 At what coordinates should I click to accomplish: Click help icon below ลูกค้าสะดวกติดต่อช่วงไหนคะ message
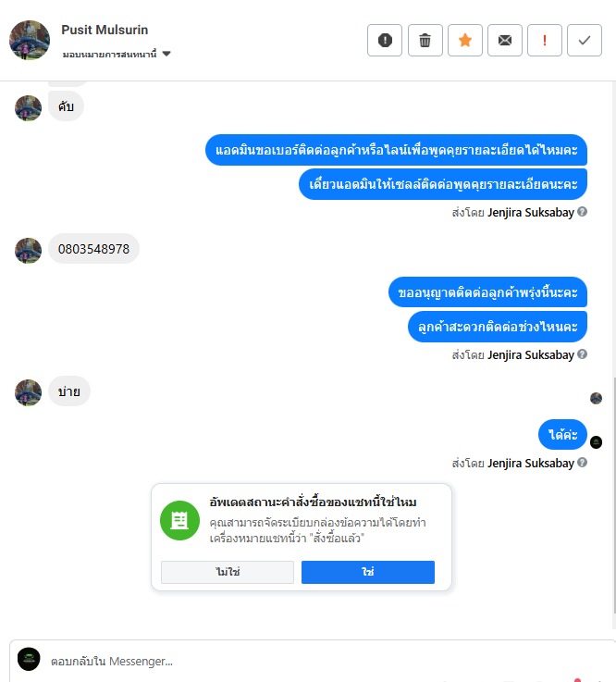pyautogui.click(x=582, y=354)
